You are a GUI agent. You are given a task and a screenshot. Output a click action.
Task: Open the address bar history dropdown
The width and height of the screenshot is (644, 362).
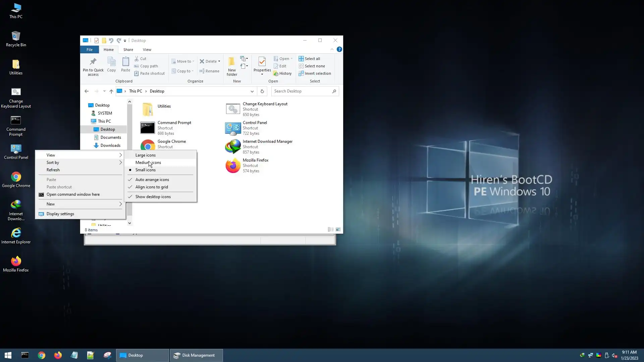252,91
